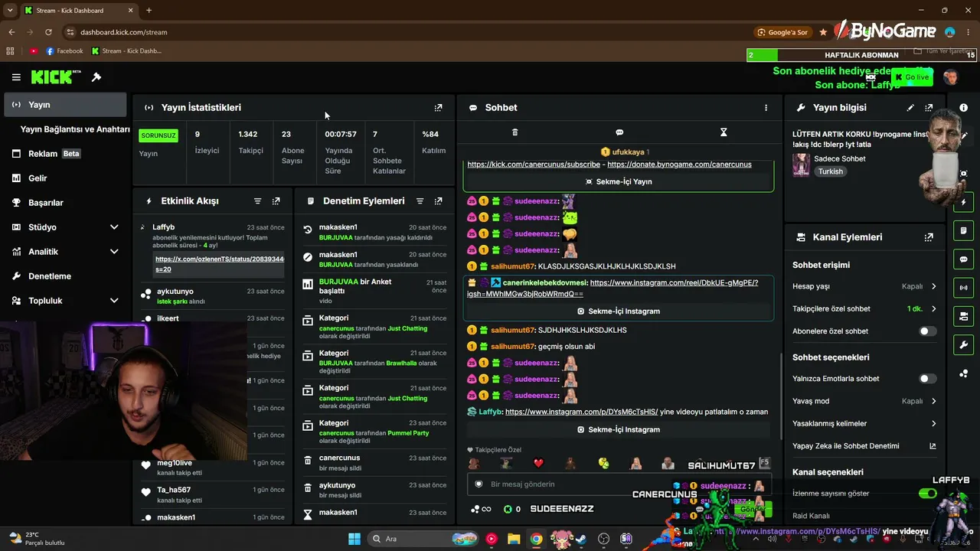Pop out the Yayın İstatistikleri panel

tap(438, 108)
